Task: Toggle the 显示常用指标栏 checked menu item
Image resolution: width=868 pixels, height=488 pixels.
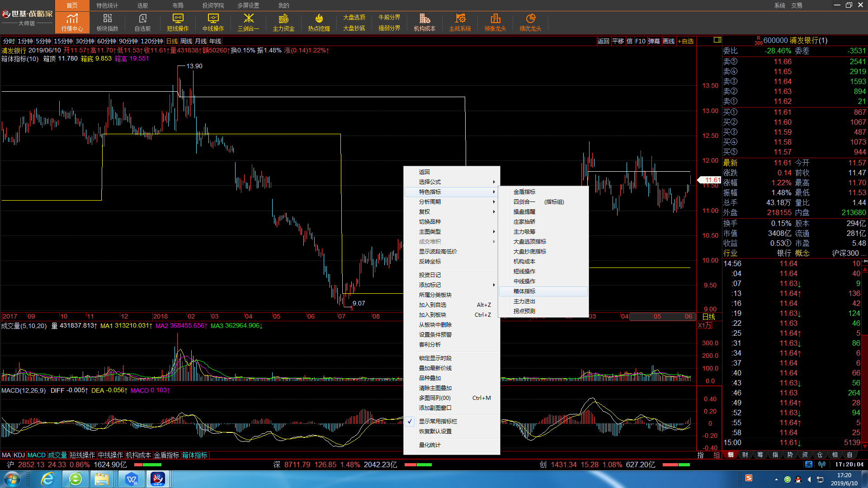Action: point(452,421)
